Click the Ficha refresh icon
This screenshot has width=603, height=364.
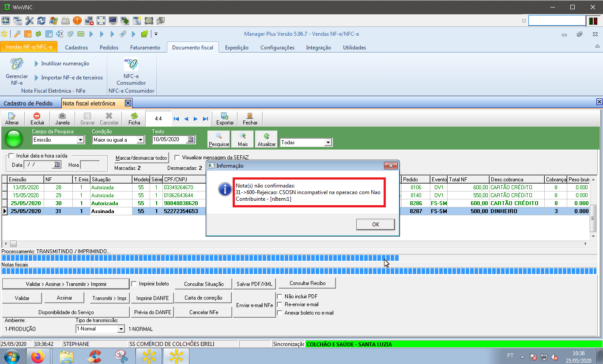coord(134,116)
